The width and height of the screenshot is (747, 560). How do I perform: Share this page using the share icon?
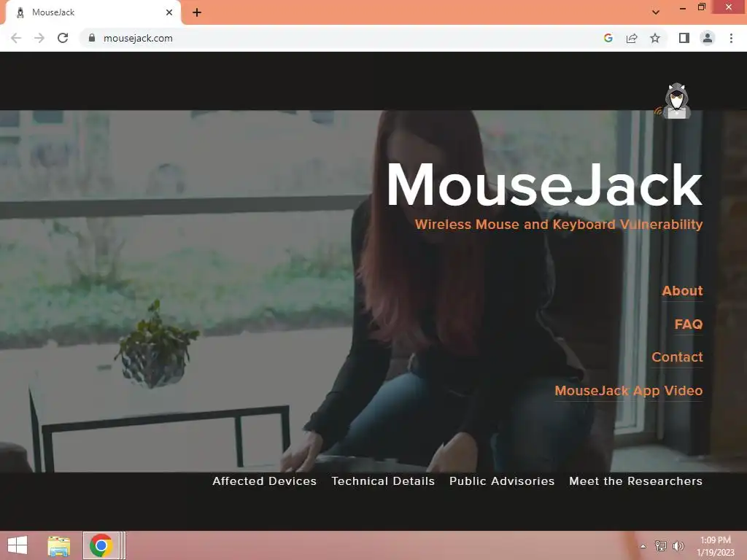(632, 38)
